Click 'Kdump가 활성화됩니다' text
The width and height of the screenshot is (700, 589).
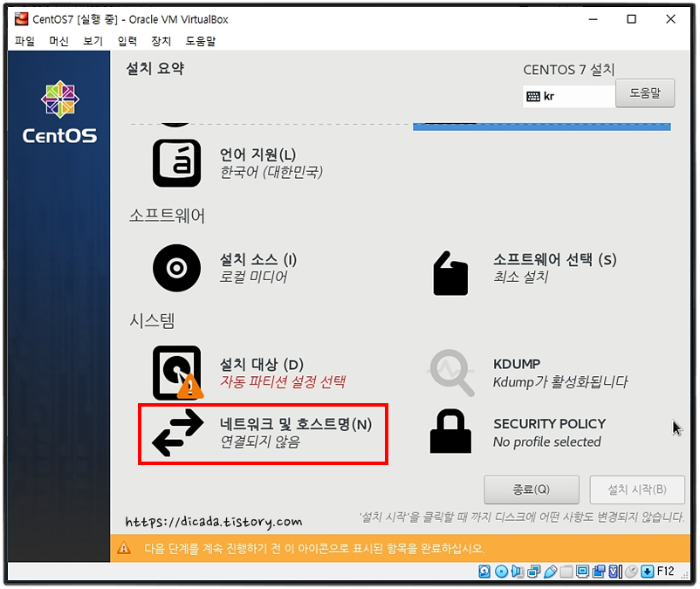coord(560,381)
